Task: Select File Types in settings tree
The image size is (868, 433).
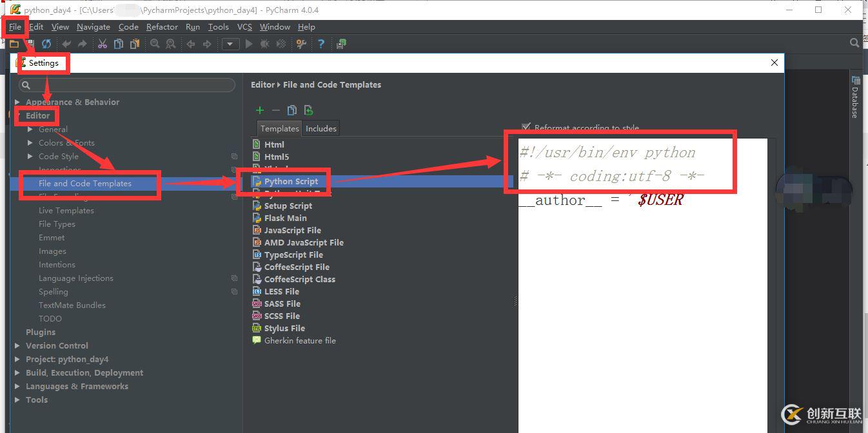Action: pyautogui.click(x=57, y=224)
